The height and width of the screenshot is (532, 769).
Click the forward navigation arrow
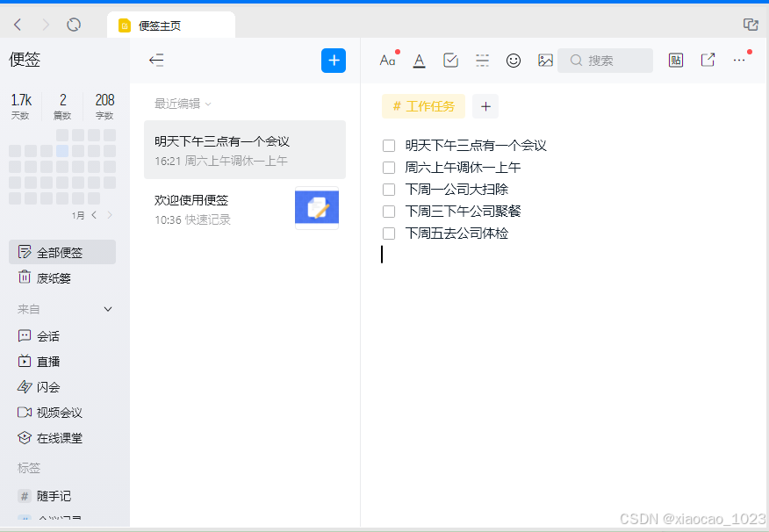point(47,25)
